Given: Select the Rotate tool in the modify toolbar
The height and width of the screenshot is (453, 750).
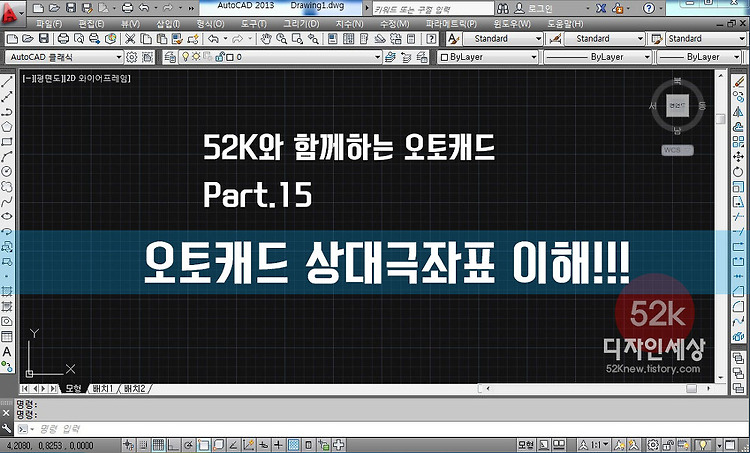Looking at the screenshot, I should pos(739,171).
